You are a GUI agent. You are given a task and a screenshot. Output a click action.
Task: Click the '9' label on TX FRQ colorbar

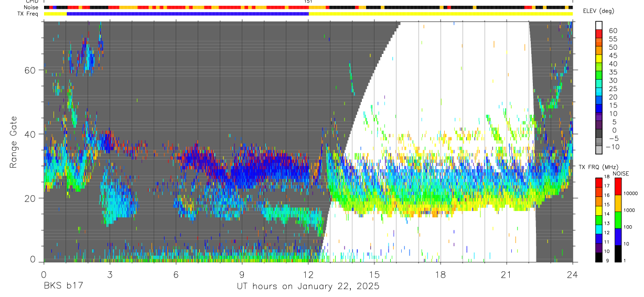click(x=608, y=261)
